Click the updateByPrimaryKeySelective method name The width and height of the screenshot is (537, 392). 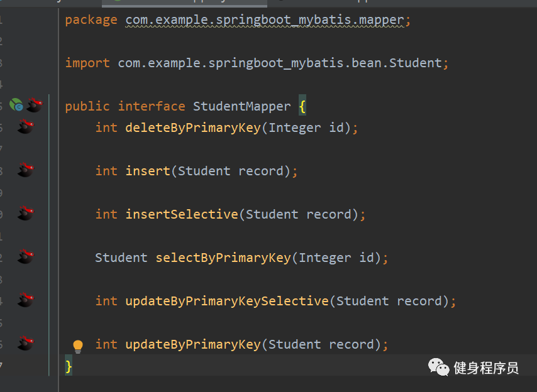pos(227,301)
